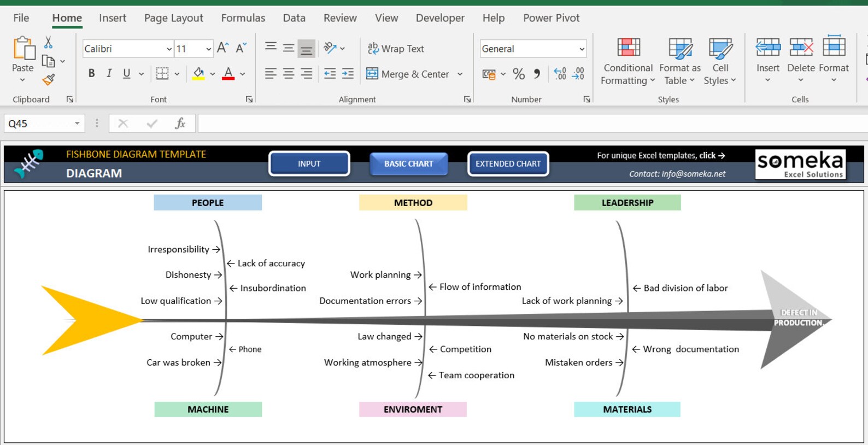This screenshot has width=868, height=445.
Task: Toggle Wrap Text
Action: click(396, 49)
